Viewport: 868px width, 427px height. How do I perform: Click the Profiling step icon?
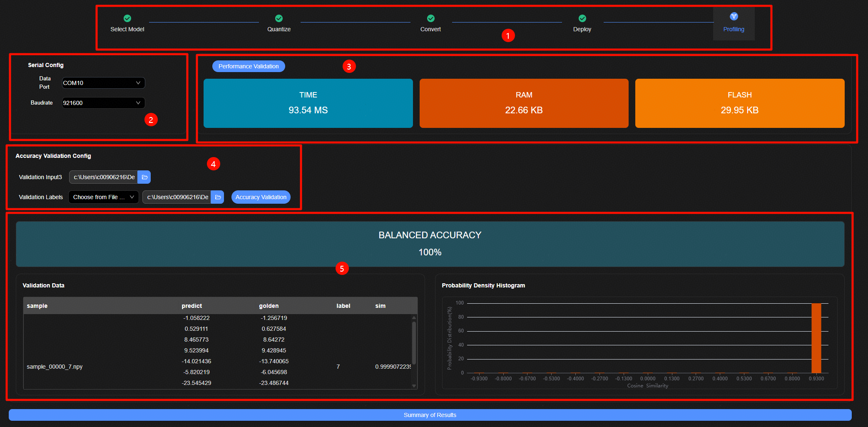[734, 16]
